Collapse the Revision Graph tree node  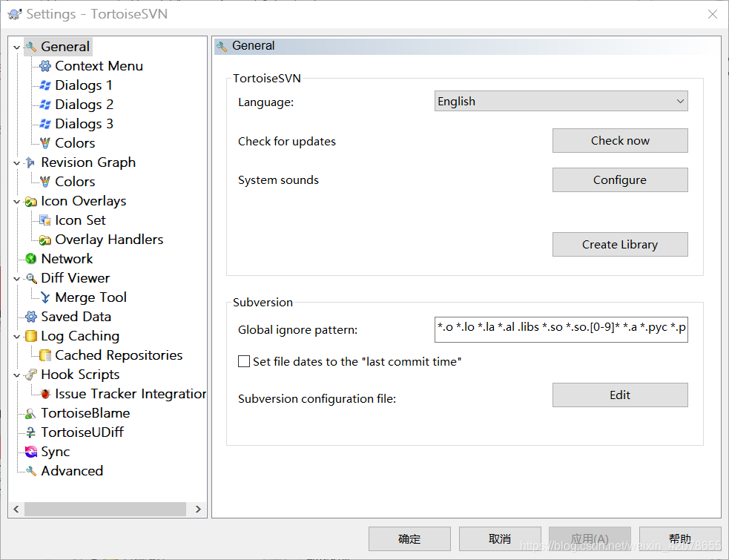point(16,162)
